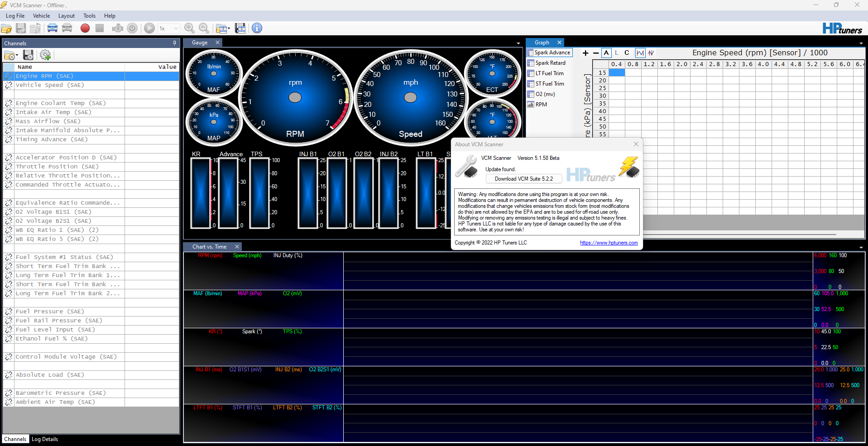Screen dimensions: 868x446
Task: Click the plus increase button in Graph toolbar
Action: point(585,53)
